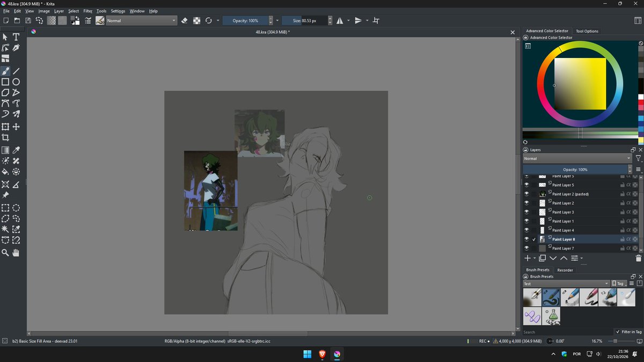This screenshot has height=362, width=644.
Task: Hide Paint Layer 3 with eye icon
Action: (x=526, y=212)
